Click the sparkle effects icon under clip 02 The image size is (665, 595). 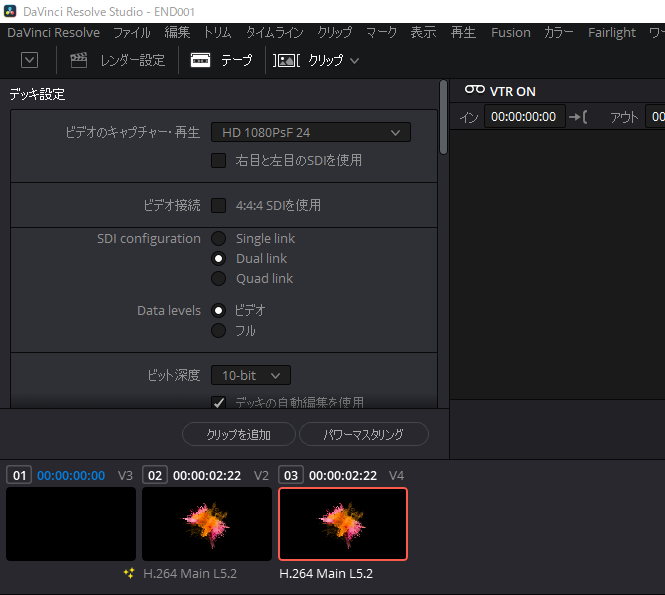[129, 574]
